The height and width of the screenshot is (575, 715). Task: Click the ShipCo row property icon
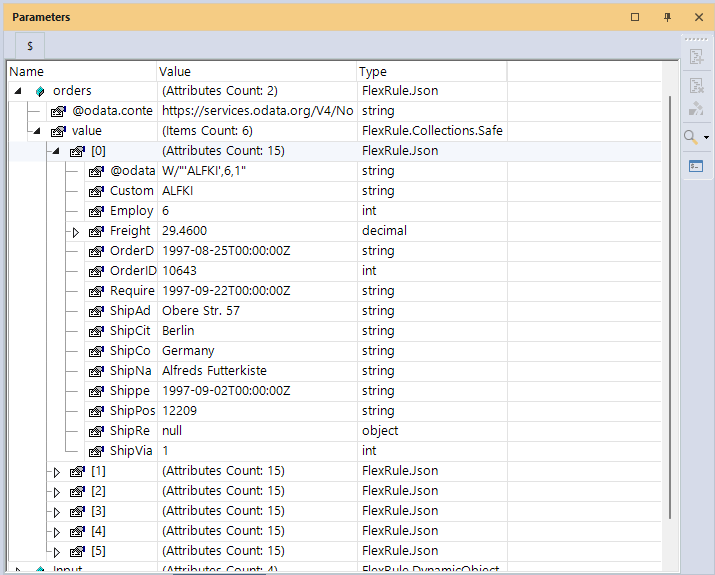click(96, 352)
